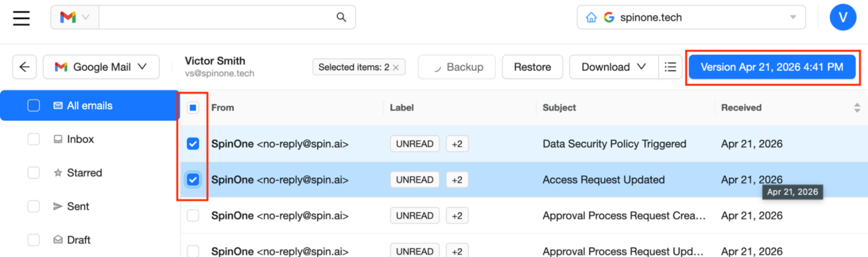This screenshot has height=257, width=868.
Task: Click Apr 21, 2026 date on Data Security row
Action: pos(751,144)
